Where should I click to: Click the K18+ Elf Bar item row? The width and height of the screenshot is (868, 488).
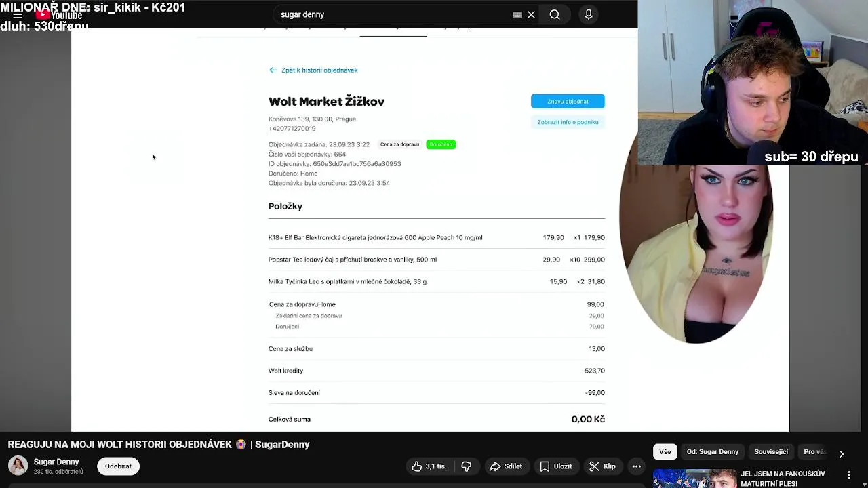(437, 237)
